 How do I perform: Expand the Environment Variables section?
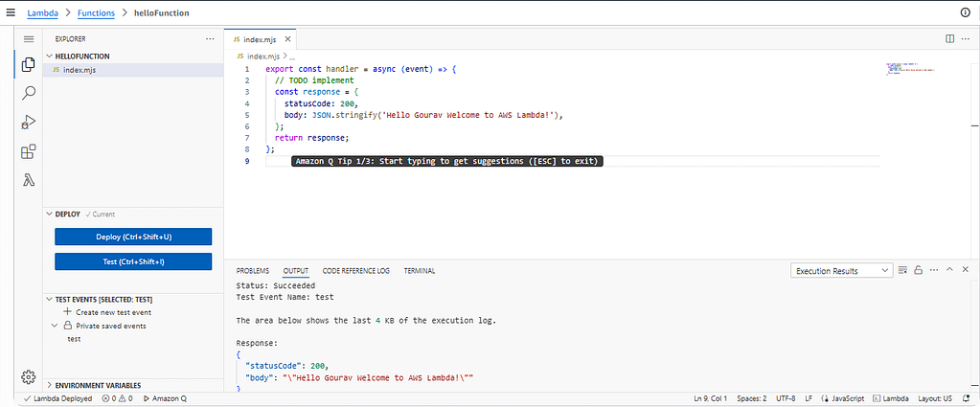tap(50, 385)
